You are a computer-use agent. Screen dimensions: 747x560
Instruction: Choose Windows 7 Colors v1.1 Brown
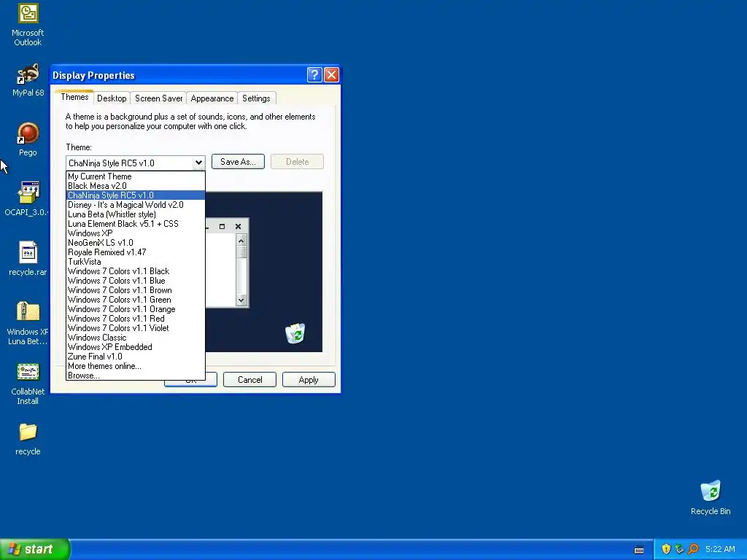[x=135, y=290]
